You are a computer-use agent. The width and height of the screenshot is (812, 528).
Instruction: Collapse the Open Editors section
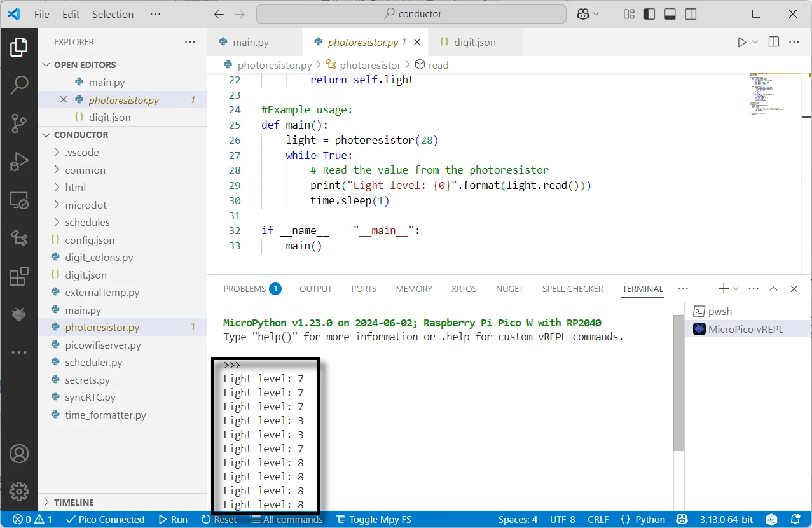[x=122, y=65]
